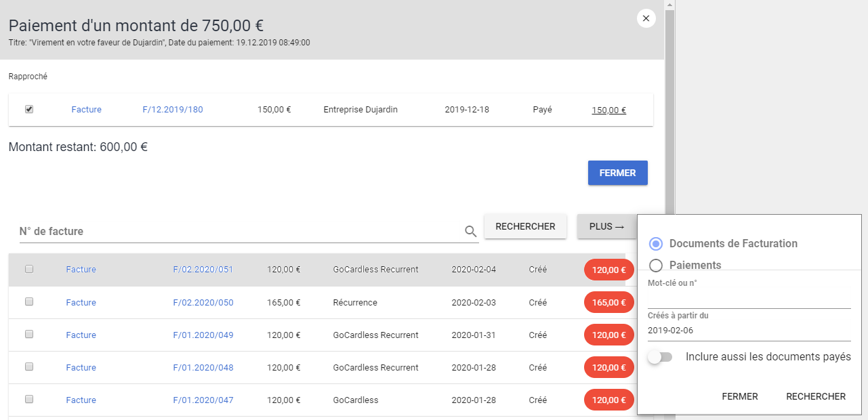Click red 120,00 € badge for F/01.2020/048

tap(608, 367)
